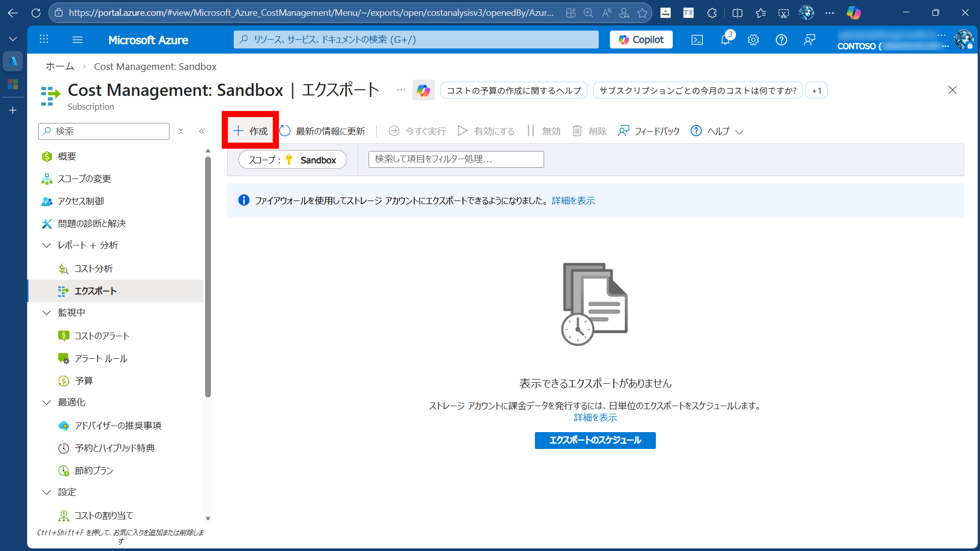The height and width of the screenshot is (551, 980).
Task: Open the feedback person icon in top bar
Action: (809, 39)
